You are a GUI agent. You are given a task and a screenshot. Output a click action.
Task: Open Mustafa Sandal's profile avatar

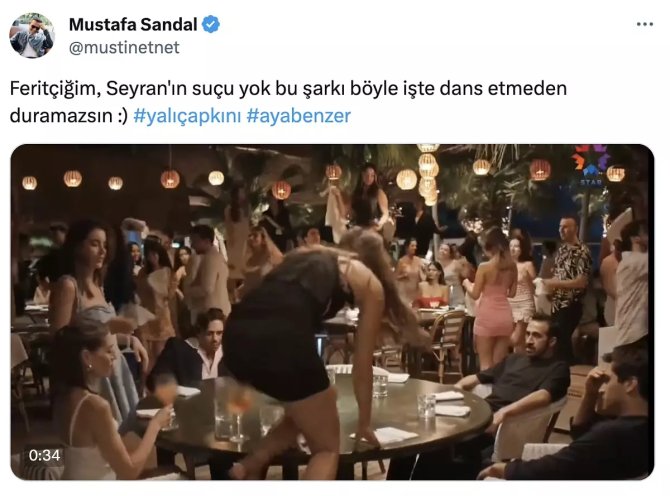32,35
